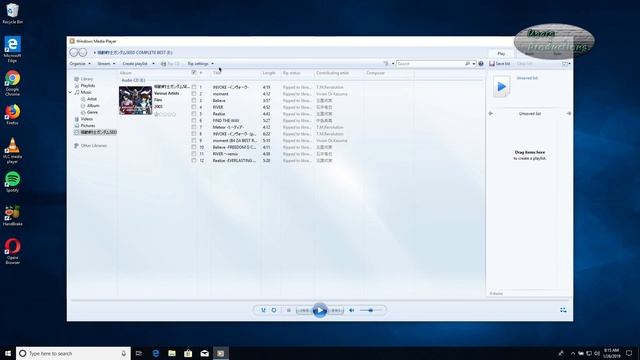Switch to Now Playing view icon
This screenshot has width=640, height=360.
coord(563,310)
